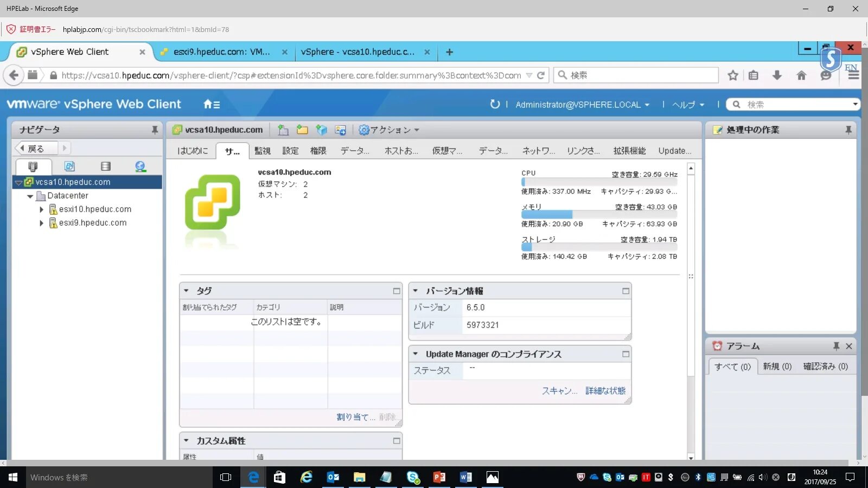Open the vSphere search field dropdown arrow
This screenshot has width=868, height=488.
coord(855,104)
